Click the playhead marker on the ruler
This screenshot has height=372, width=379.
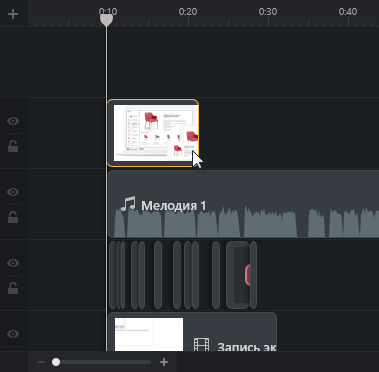(x=106, y=20)
